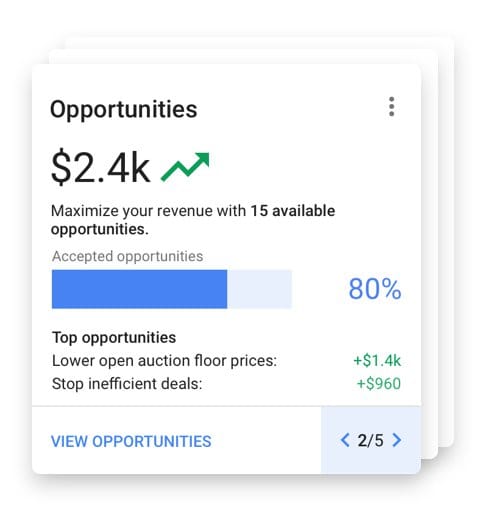486x510 pixels.
Task: Click the $2.4k revenue value
Action: click(100, 167)
